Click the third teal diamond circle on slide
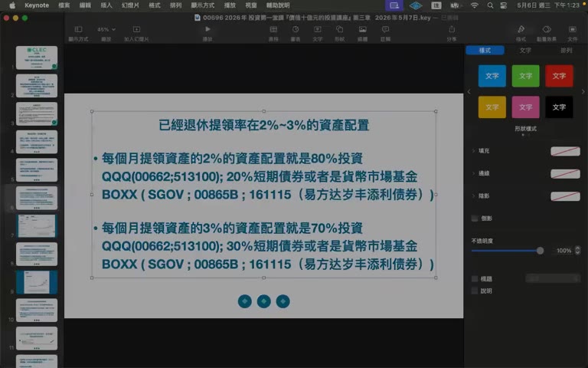The image size is (588, 368). 283,301
